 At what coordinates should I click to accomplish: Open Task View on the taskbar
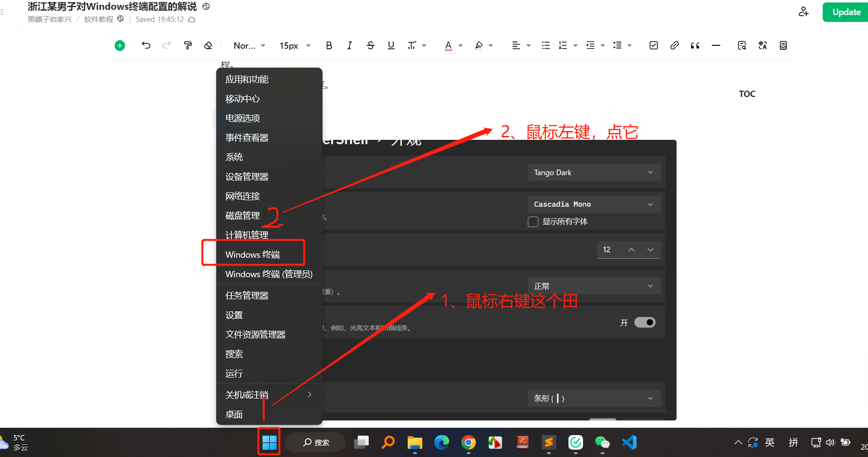(x=361, y=442)
